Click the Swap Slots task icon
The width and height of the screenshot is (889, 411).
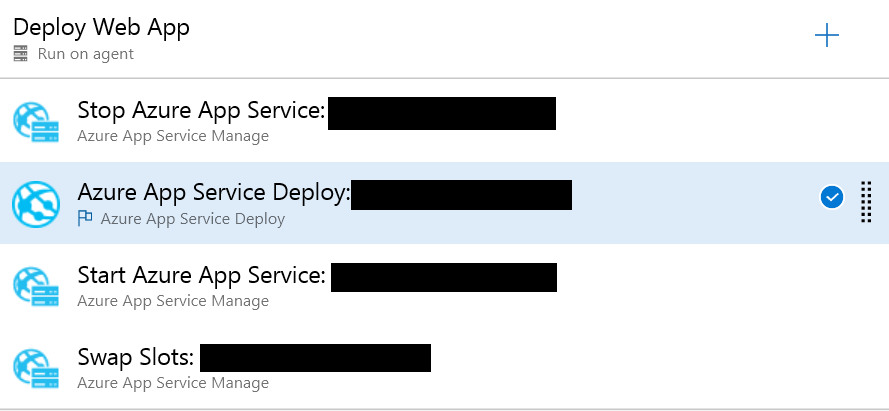(36, 368)
